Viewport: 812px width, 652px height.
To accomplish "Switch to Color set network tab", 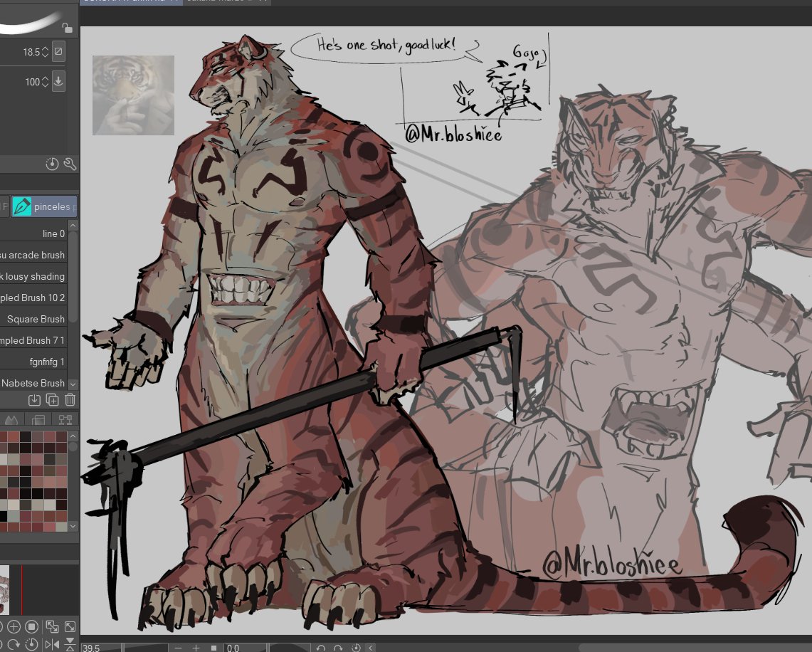I will click(65, 419).
